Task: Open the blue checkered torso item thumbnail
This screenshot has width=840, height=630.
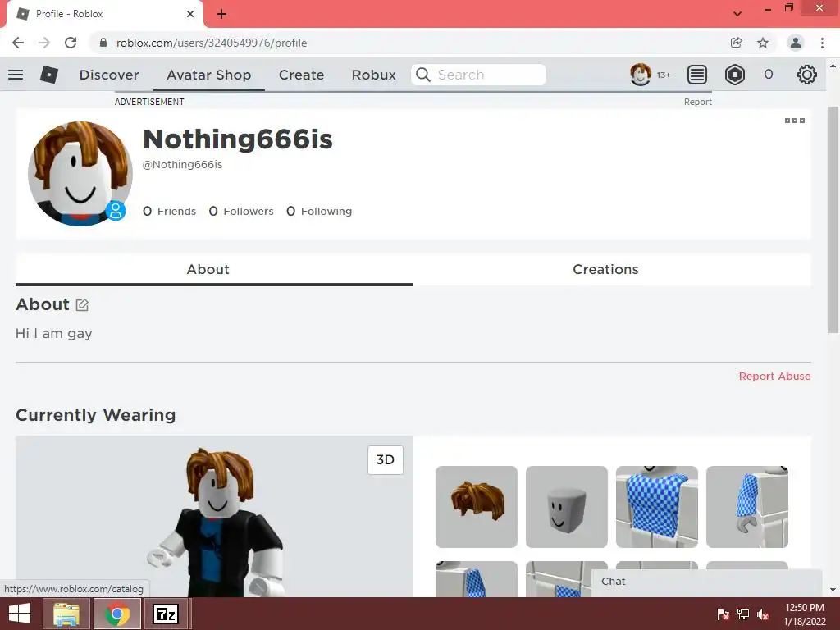Action: coord(657,507)
